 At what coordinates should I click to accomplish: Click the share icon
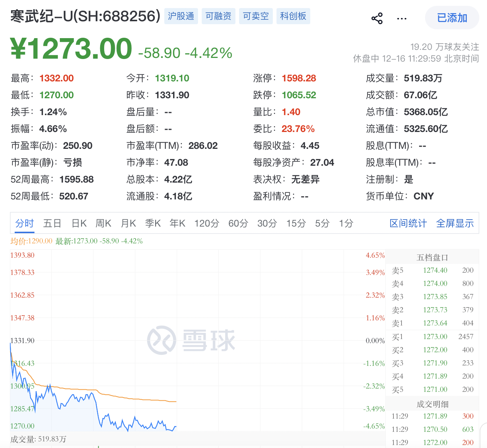click(x=377, y=18)
